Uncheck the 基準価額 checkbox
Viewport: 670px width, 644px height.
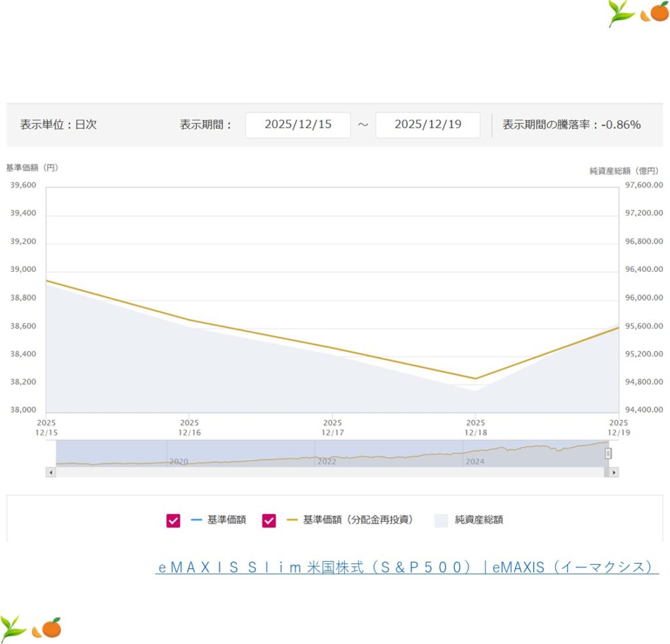pos(173,520)
